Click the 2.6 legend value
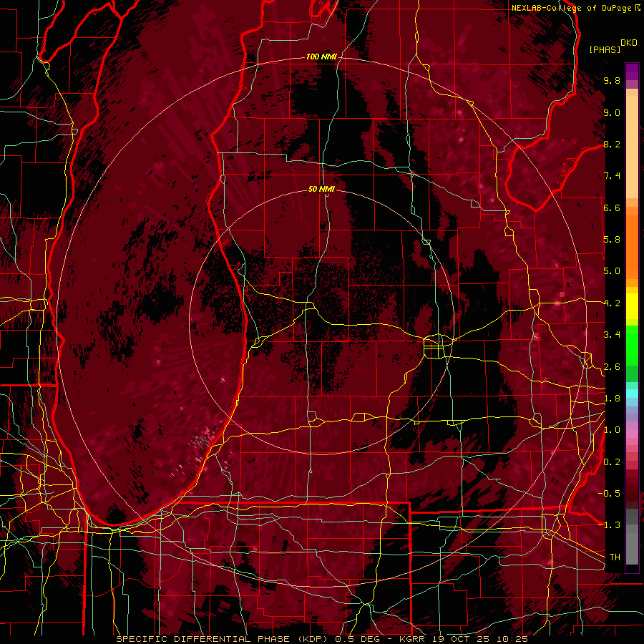The height and width of the screenshot is (644, 644). point(612,367)
